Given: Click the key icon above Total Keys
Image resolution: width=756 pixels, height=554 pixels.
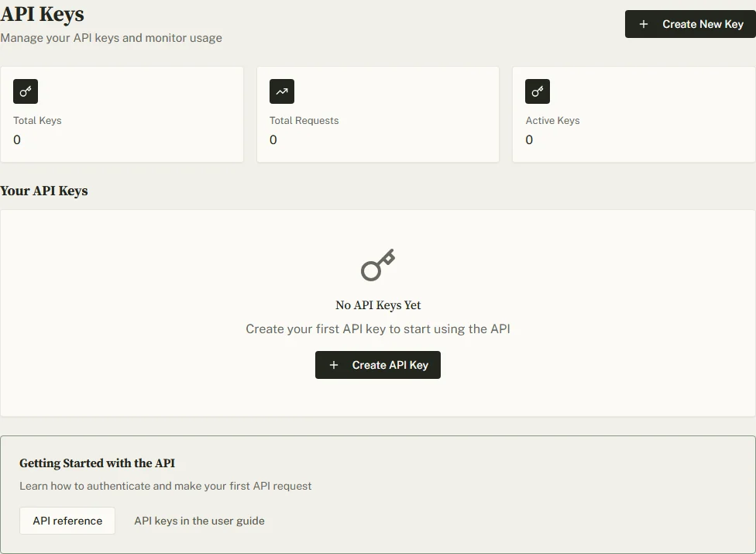Looking at the screenshot, I should click(26, 91).
